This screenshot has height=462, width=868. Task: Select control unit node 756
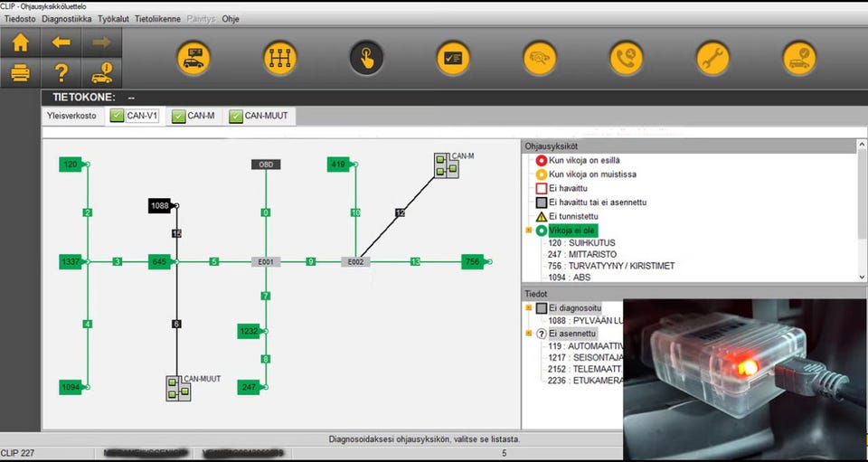click(x=474, y=261)
